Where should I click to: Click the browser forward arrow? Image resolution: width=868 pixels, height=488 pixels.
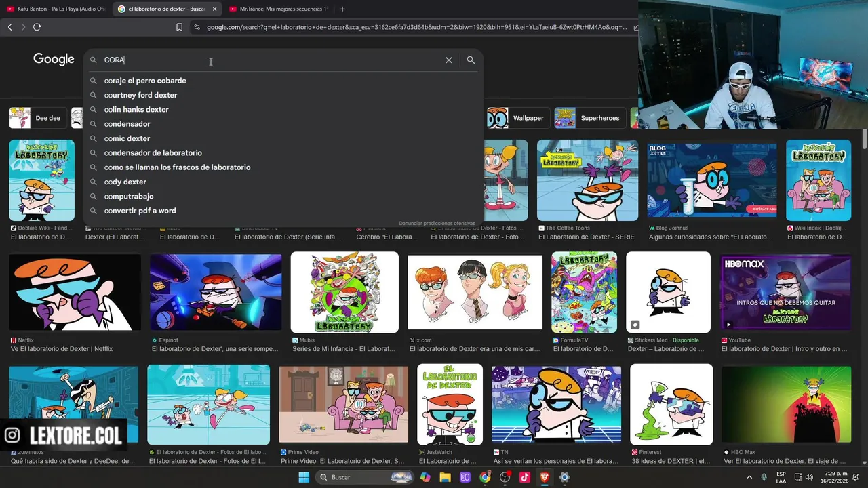click(x=23, y=27)
